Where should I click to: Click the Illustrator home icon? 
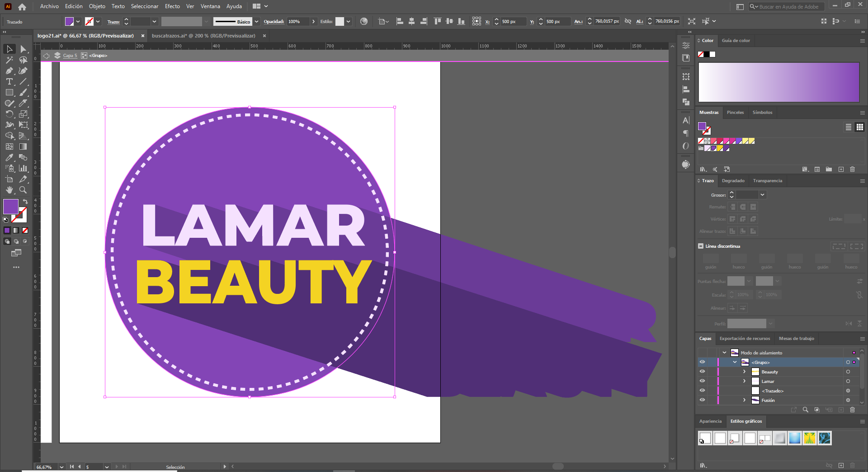22,7
